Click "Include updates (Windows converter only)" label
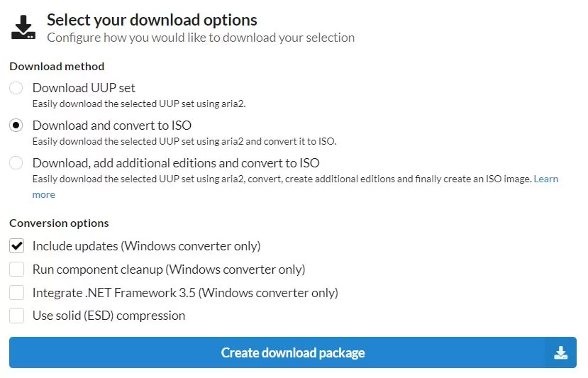This screenshot has height=378, width=588. click(147, 246)
